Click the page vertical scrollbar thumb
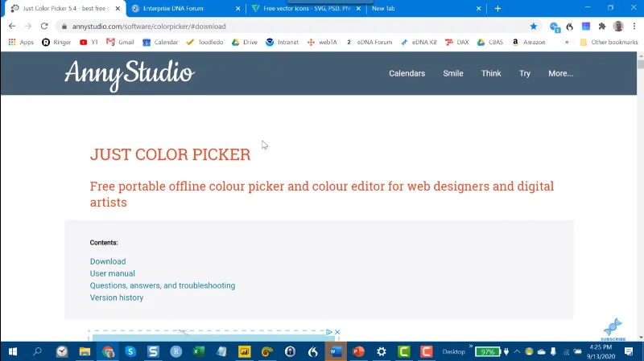644x361 pixels. coord(640,64)
